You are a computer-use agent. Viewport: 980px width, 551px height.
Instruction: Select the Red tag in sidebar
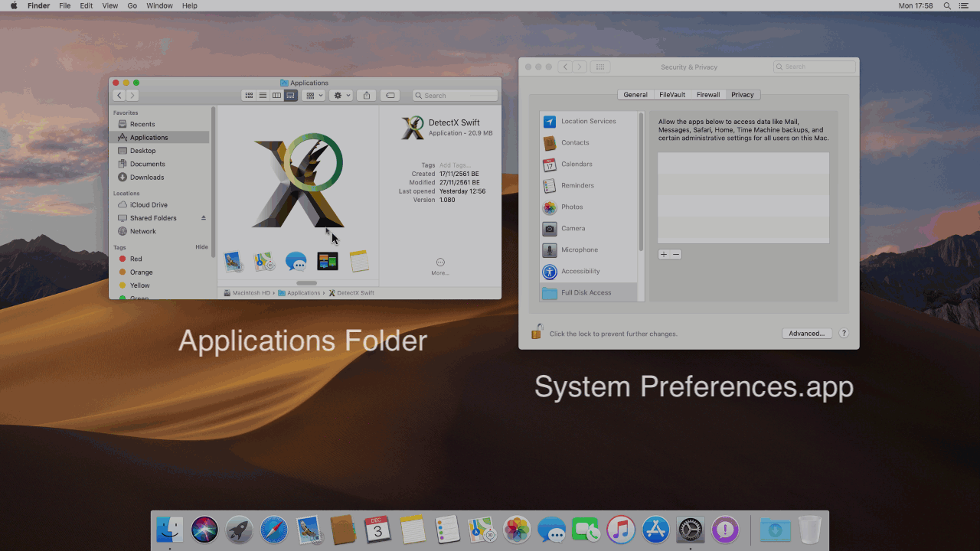click(x=136, y=259)
